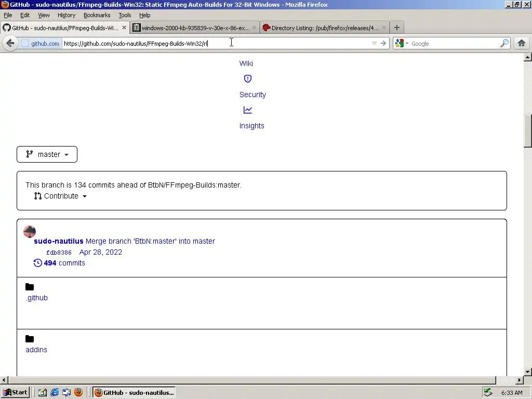Click the addins folder icon
The height and width of the screenshot is (399, 532).
click(30, 339)
